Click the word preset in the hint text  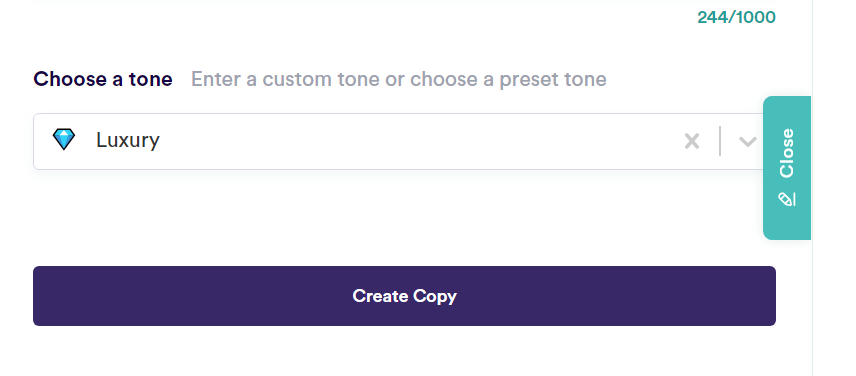[x=528, y=79]
